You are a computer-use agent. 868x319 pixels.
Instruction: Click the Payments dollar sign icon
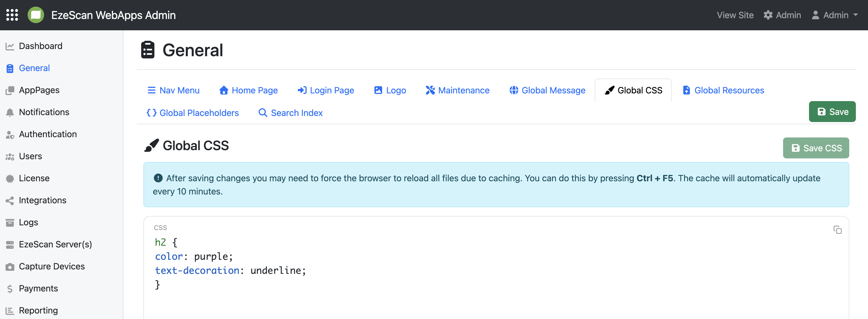(10, 289)
